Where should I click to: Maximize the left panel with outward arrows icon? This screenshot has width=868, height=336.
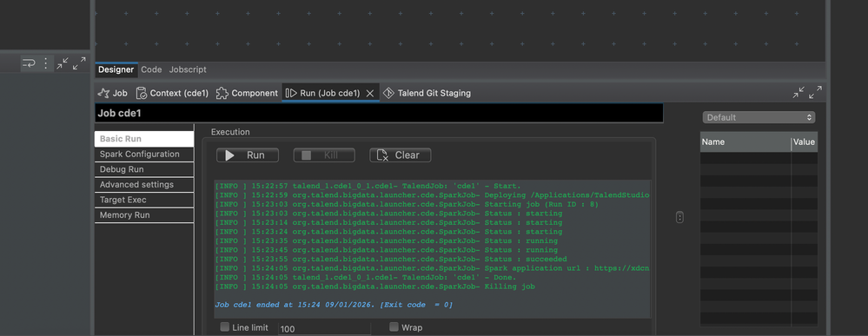[79, 63]
